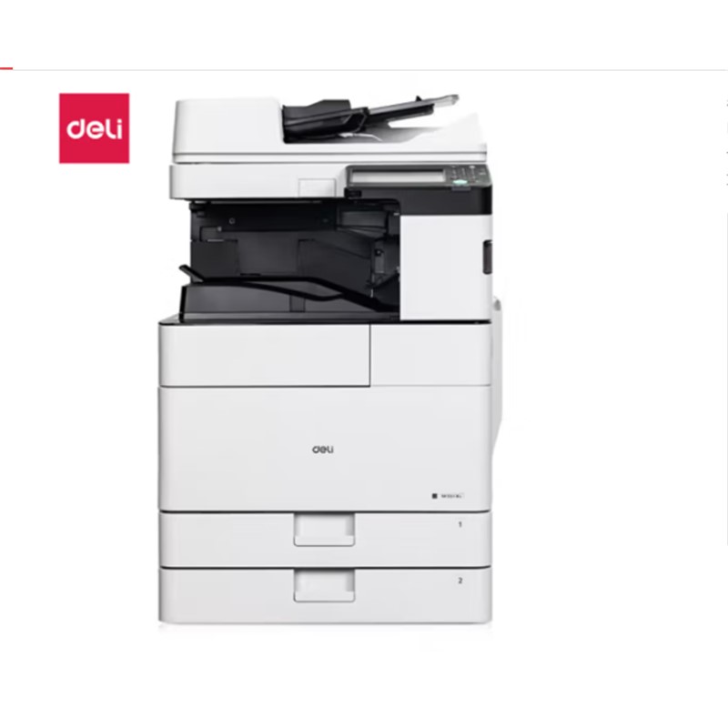Click the small deli logo on printer front
The width and height of the screenshot is (728, 728).
coord(323,450)
